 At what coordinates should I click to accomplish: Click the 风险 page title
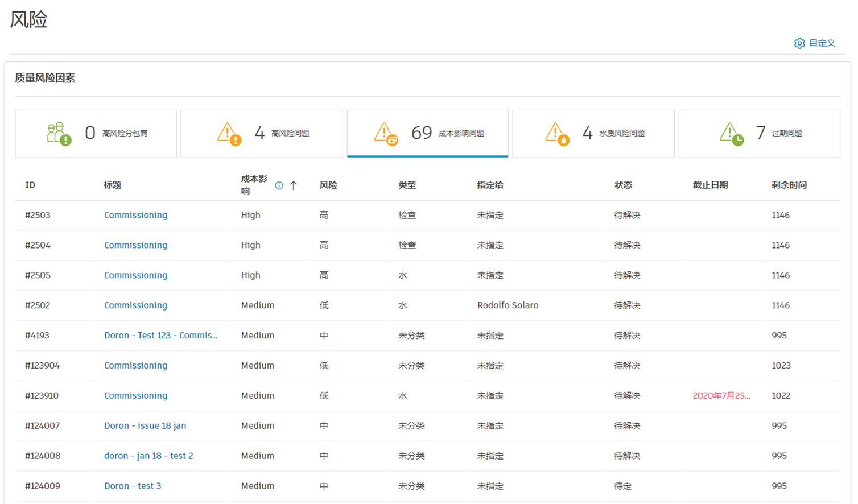tap(28, 19)
